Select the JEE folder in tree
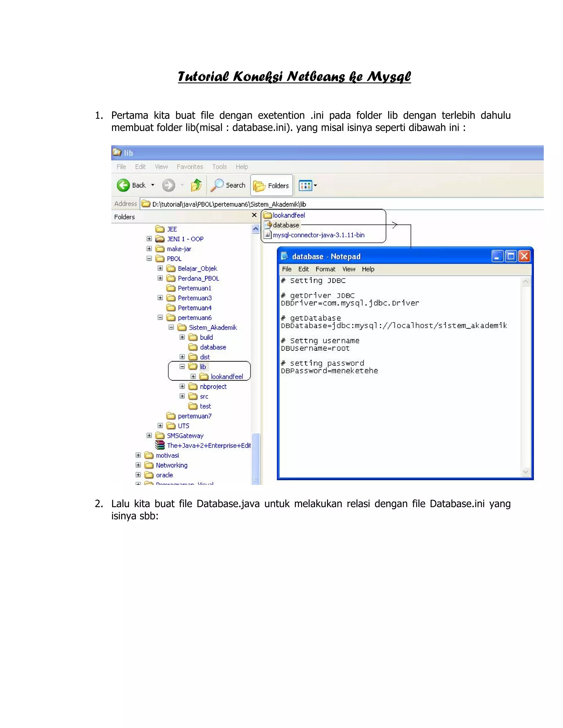This screenshot has height=728, width=563. [166, 229]
